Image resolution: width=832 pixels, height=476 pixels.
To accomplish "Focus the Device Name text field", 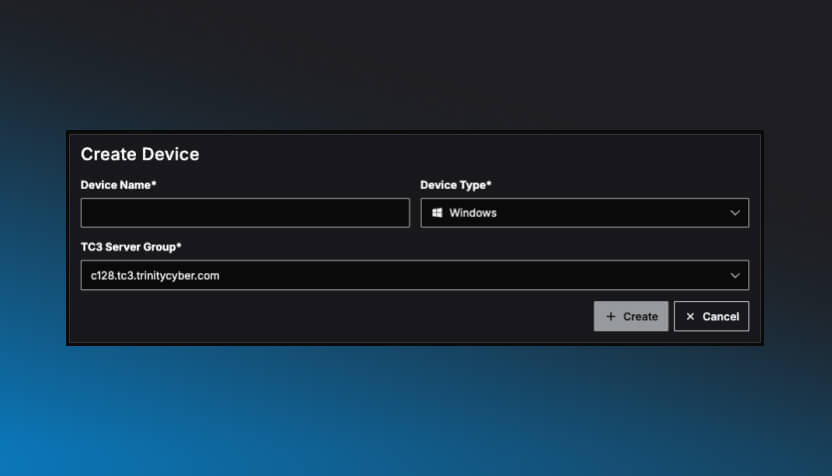I will pyautogui.click(x=245, y=213).
